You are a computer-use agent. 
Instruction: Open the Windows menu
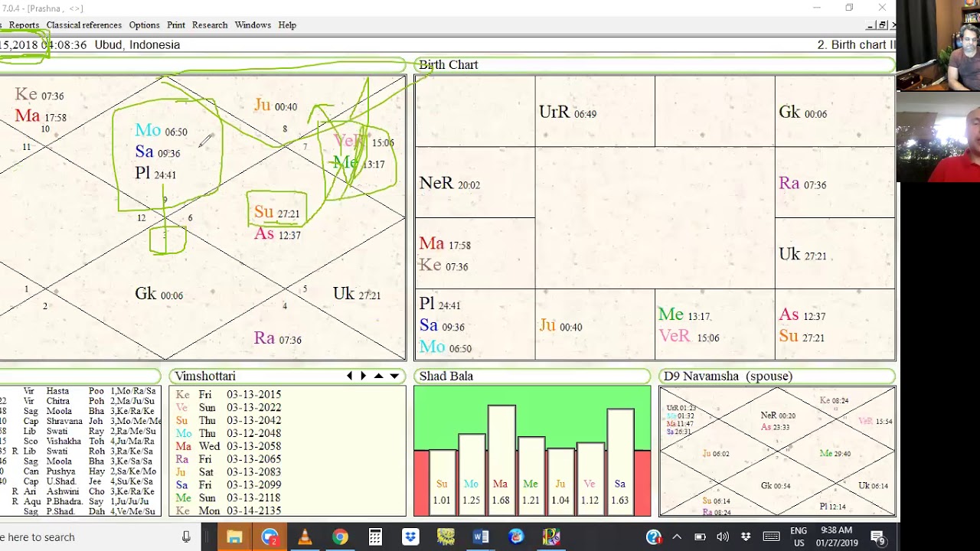[x=253, y=25]
